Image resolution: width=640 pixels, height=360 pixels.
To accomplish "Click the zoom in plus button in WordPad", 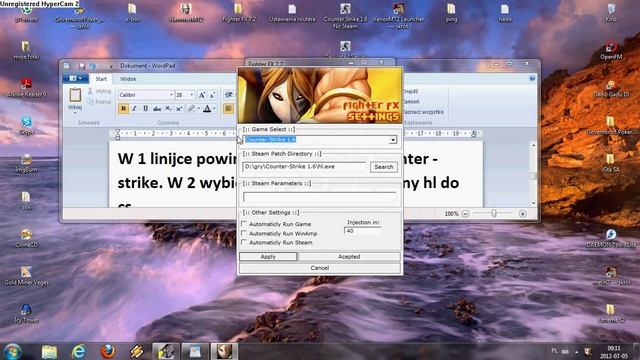I will 522,213.
